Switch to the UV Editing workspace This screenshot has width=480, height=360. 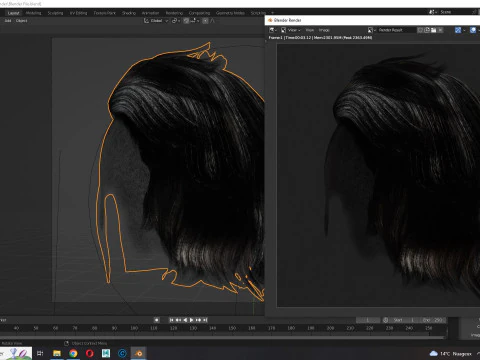[78, 13]
